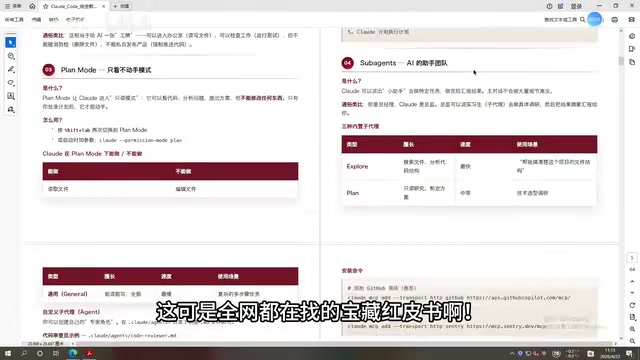Open the clock and date in taskbar
Screen dimensions: 640x360
(x=610, y=353)
